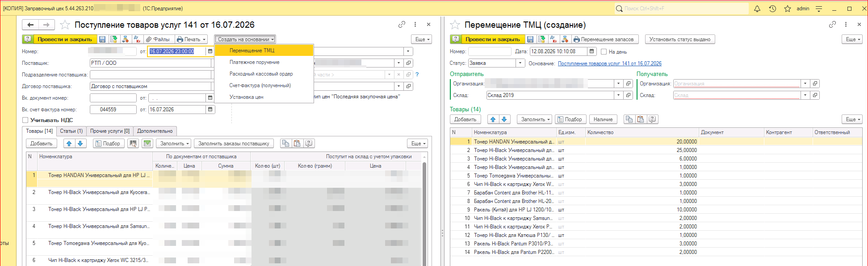Open the Дт/Кт postings icon in Поступление
The height and width of the screenshot is (266, 868).
[137, 39]
